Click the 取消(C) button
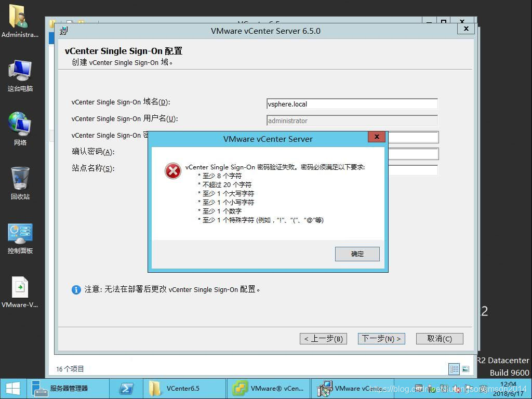 click(440, 339)
